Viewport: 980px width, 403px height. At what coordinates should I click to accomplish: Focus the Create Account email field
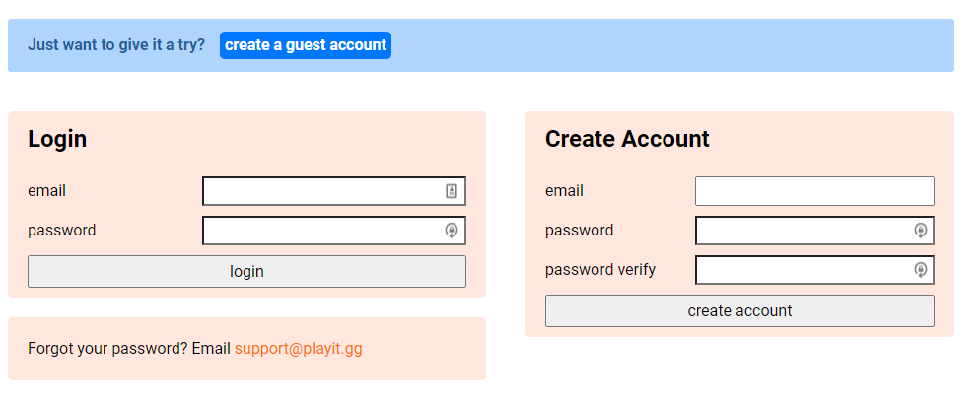(x=813, y=191)
